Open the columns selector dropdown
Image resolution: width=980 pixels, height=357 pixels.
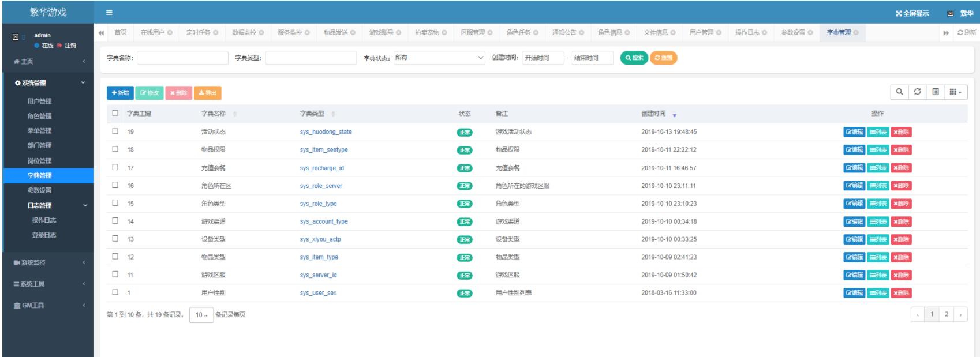(955, 92)
